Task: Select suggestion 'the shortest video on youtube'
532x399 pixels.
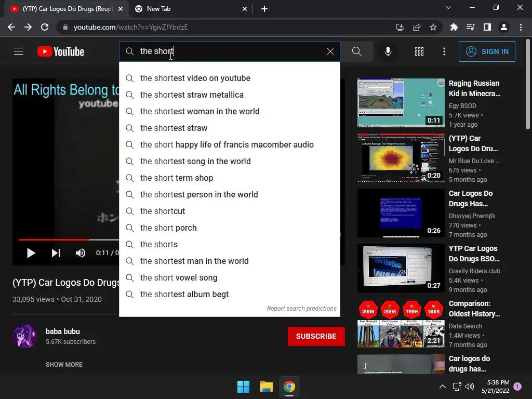Action: point(229,78)
